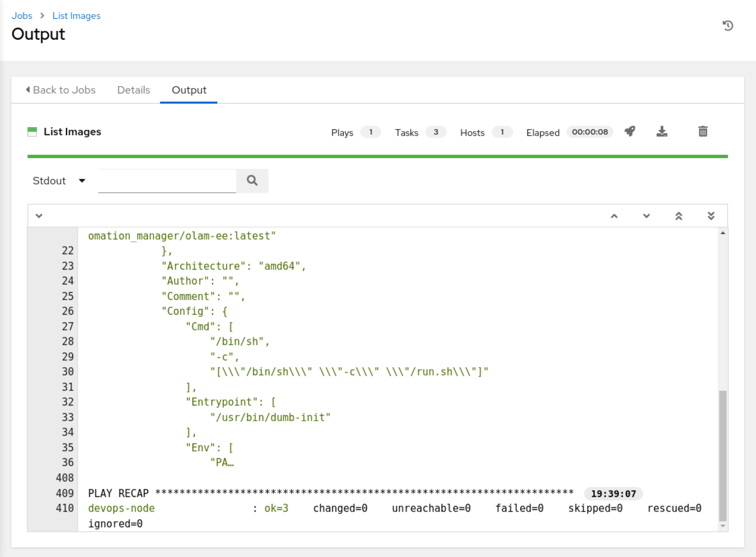Open the activity stream history icon

point(728,26)
